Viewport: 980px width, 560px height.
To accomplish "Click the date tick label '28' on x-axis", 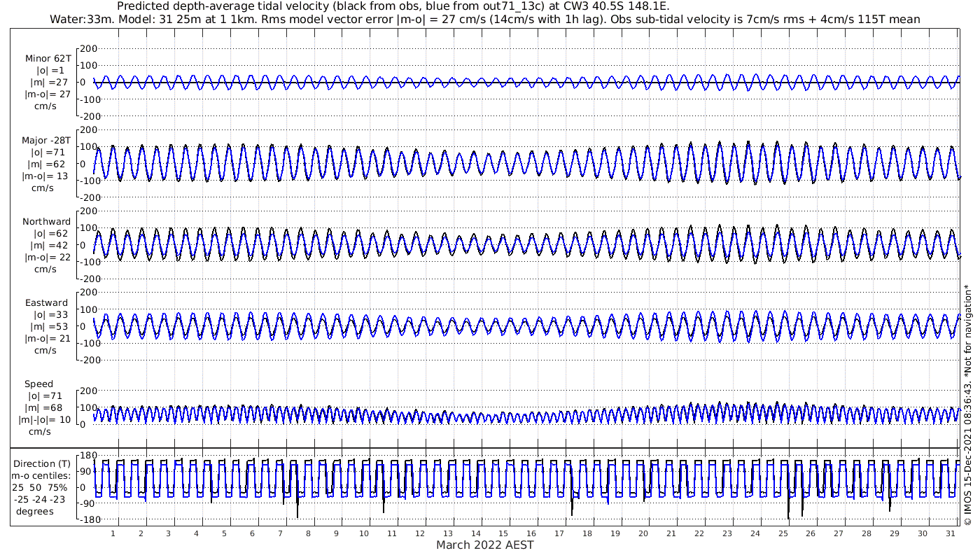I will 867,533.
